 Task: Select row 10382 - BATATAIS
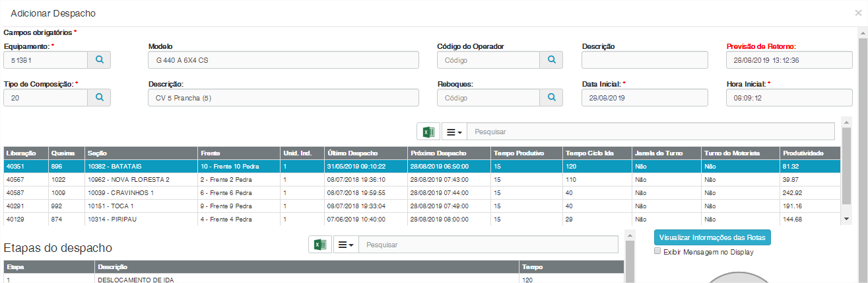[x=422, y=167]
